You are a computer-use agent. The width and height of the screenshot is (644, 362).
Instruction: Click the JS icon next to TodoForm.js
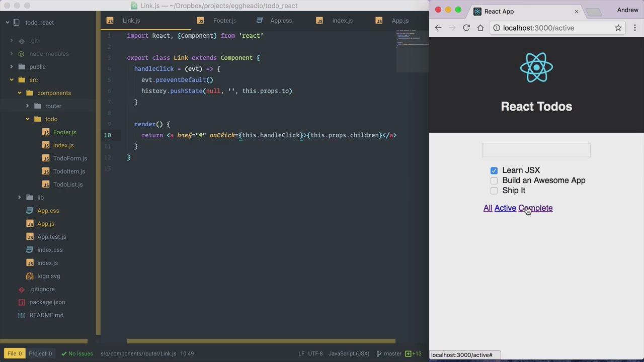click(x=46, y=158)
